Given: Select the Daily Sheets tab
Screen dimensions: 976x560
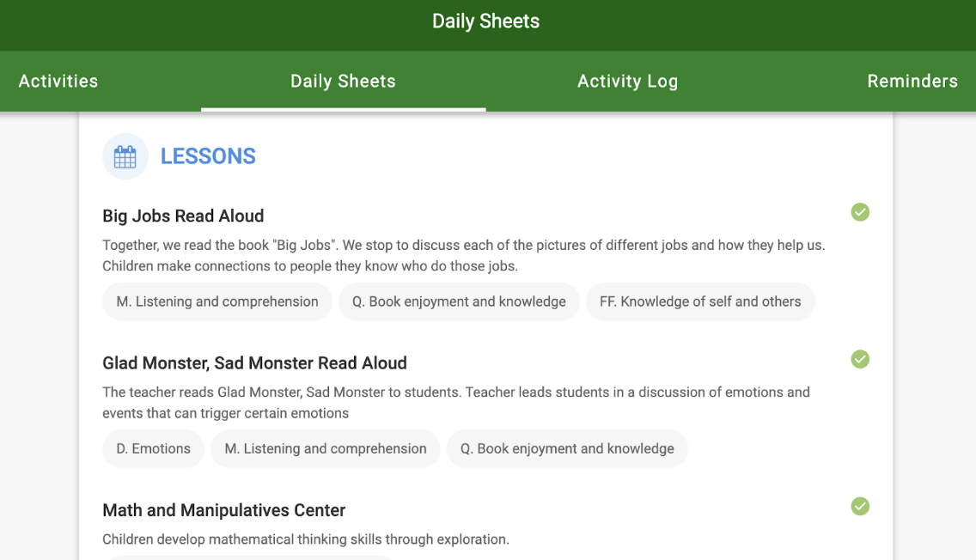Looking at the screenshot, I should (x=343, y=81).
